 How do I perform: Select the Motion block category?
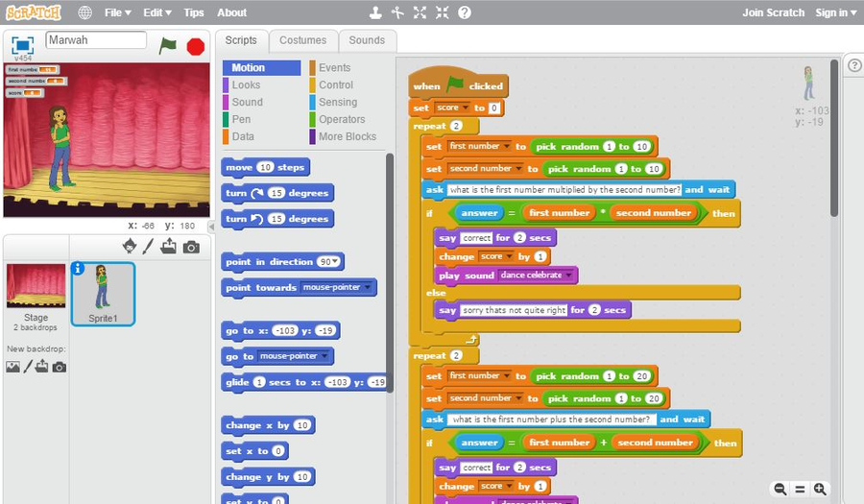[x=262, y=68]
